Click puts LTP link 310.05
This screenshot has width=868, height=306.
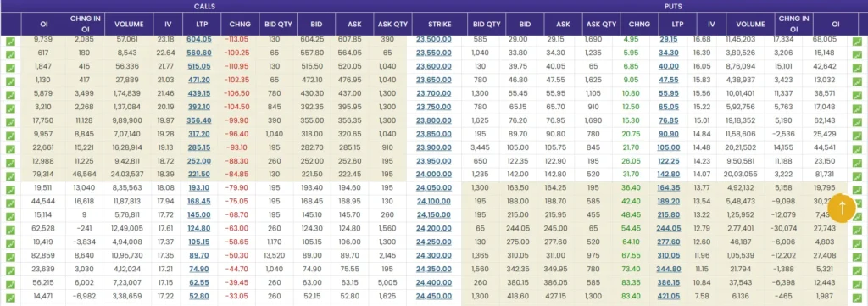click(669, 255)
